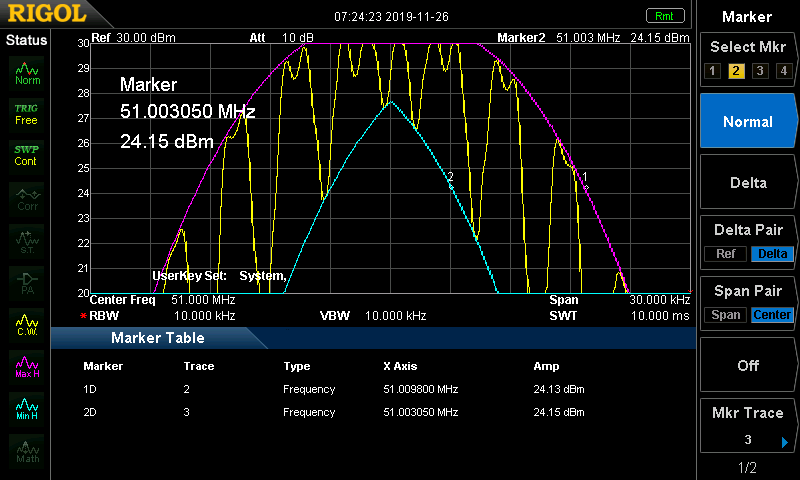The image size is (800, 480).
Task: Select marker 4 in Select Mkr
Action: click(x=783, y=71)
